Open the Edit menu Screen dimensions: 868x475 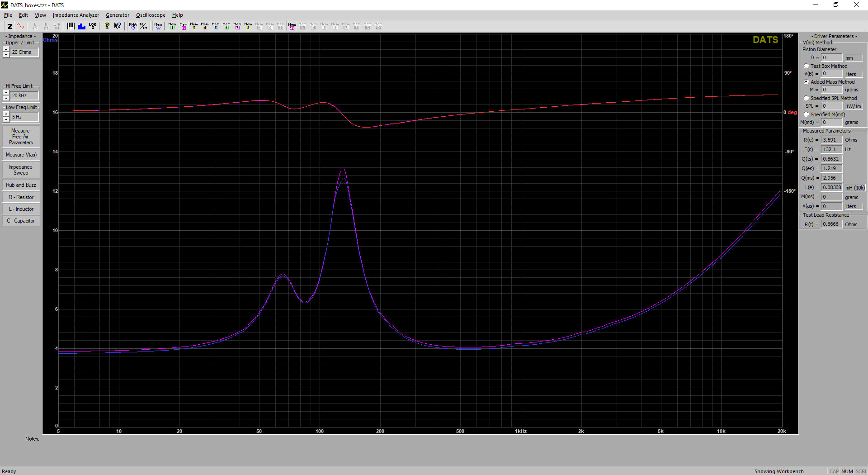(x=24, y=15)
